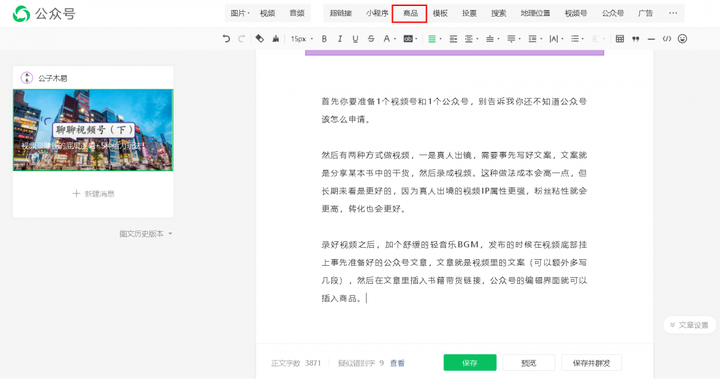Click the format painter eraser icon
Screen dimensions: 720x379
259,39
